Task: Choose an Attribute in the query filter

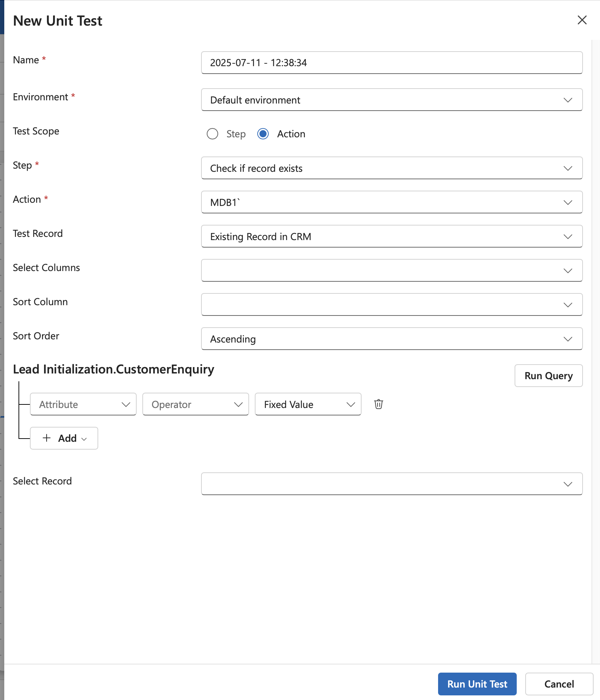Action: [x=83, y=404]
